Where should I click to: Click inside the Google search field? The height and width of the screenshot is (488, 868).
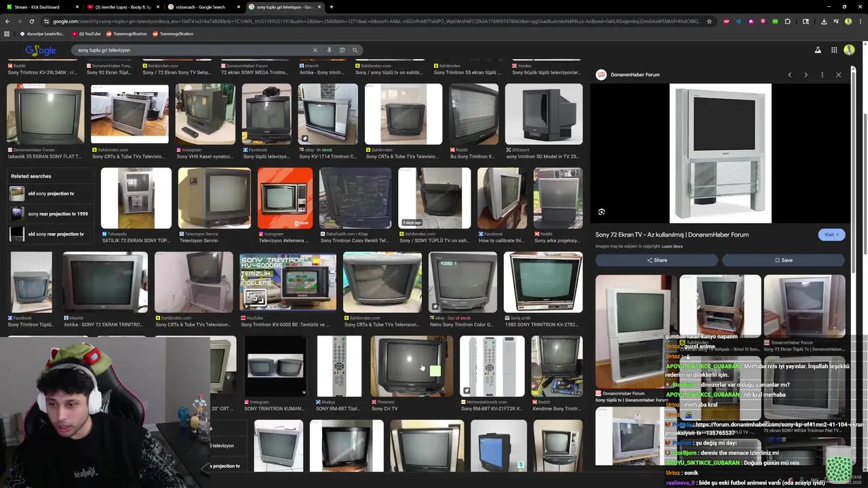[x=193, y=50]
